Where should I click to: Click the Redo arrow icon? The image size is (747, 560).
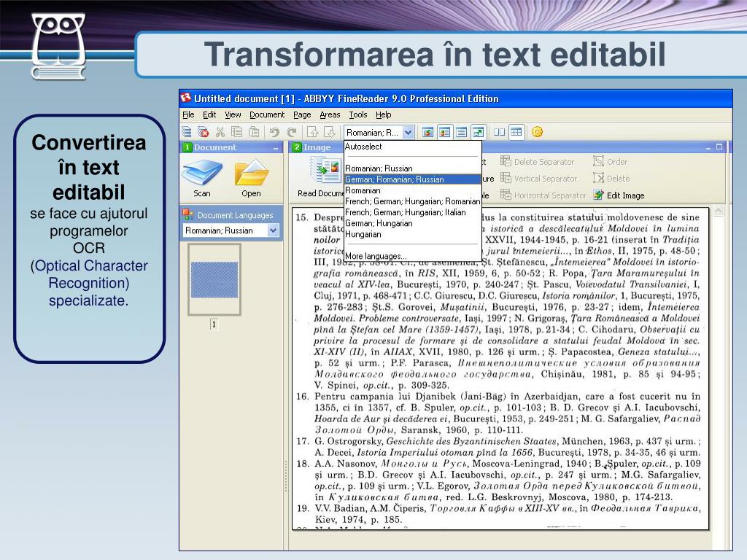point(292,132)
